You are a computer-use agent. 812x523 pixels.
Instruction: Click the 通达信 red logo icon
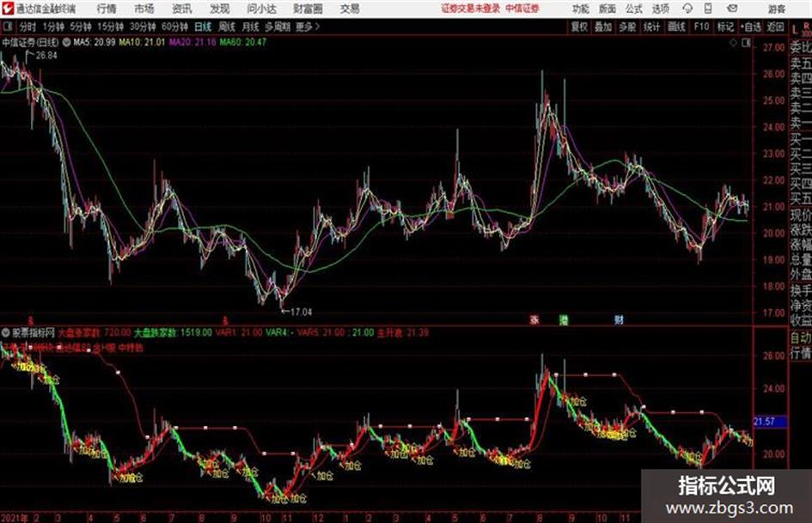coord(8,9)
